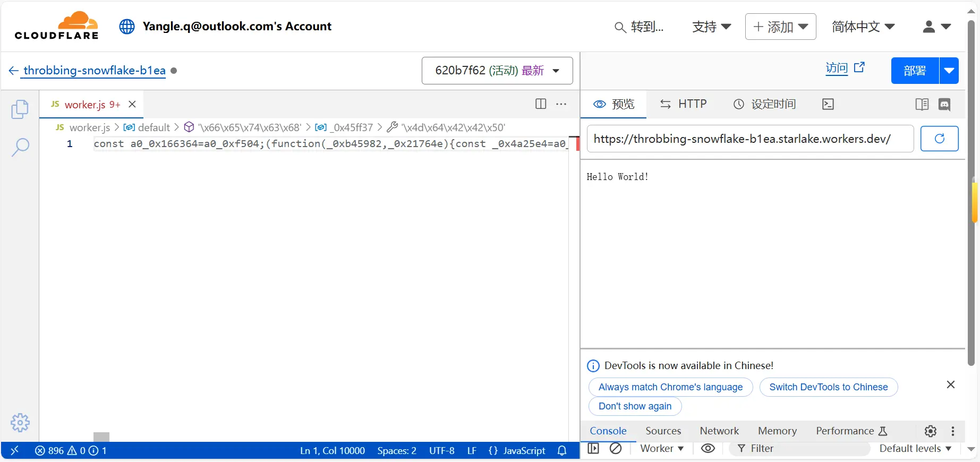The width and height of the screenshot is (980, 462).
Task: Toggle the console sidebar icon
Action: tap(593, 448)
